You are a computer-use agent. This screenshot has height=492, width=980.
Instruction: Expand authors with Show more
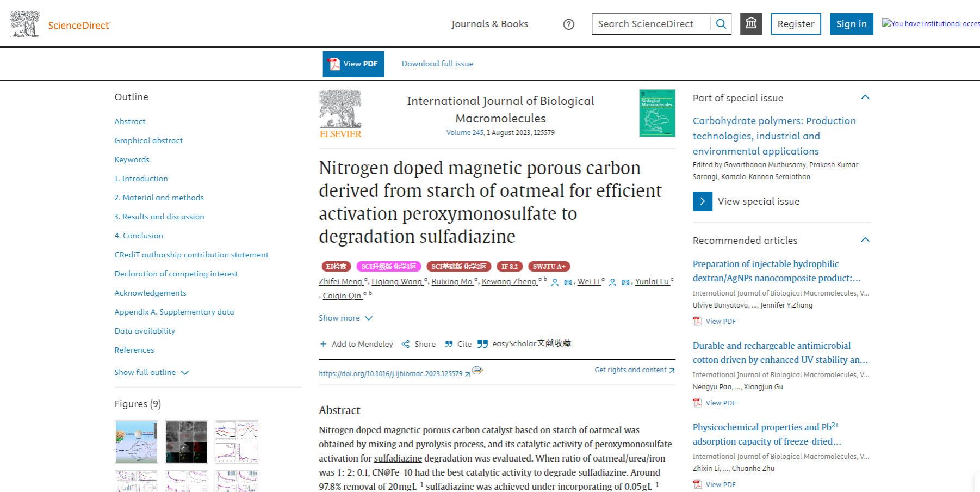[x=345, y=318]
